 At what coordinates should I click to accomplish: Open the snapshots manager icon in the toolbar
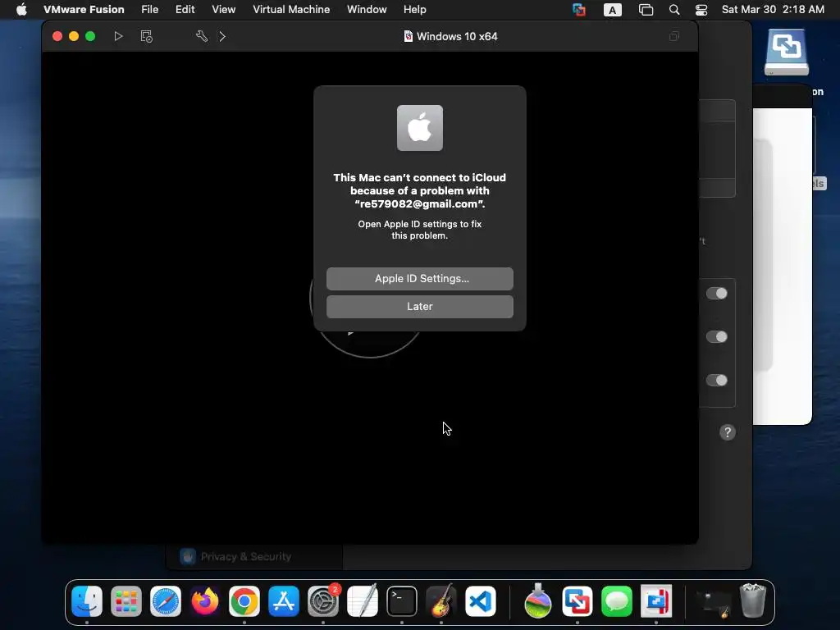pyautogui.click(x=146, y=36)
